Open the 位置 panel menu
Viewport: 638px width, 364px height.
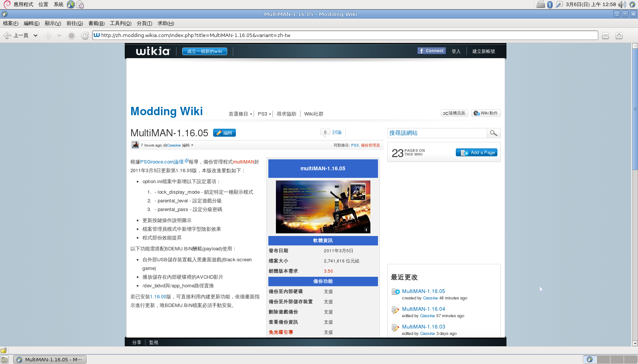point(43,5)
